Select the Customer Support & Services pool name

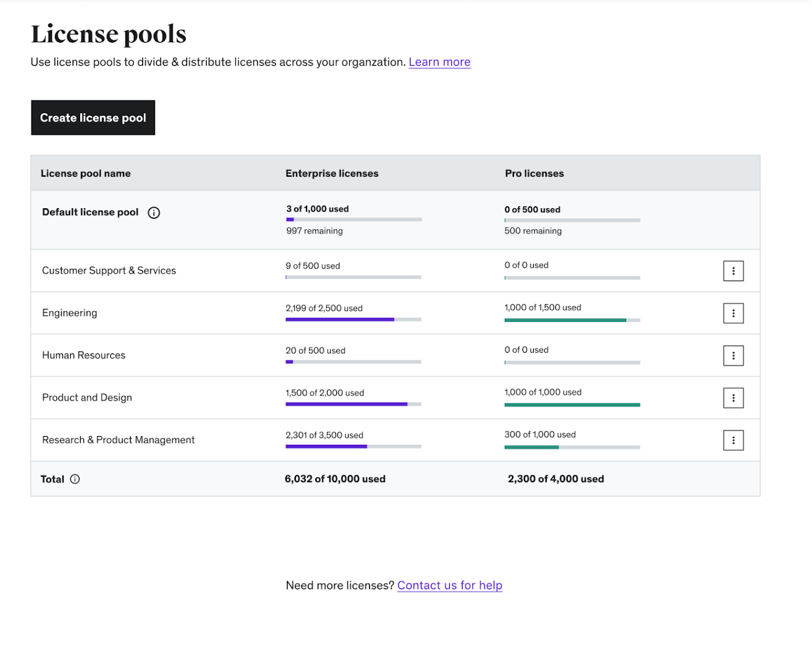pos(109,271)
